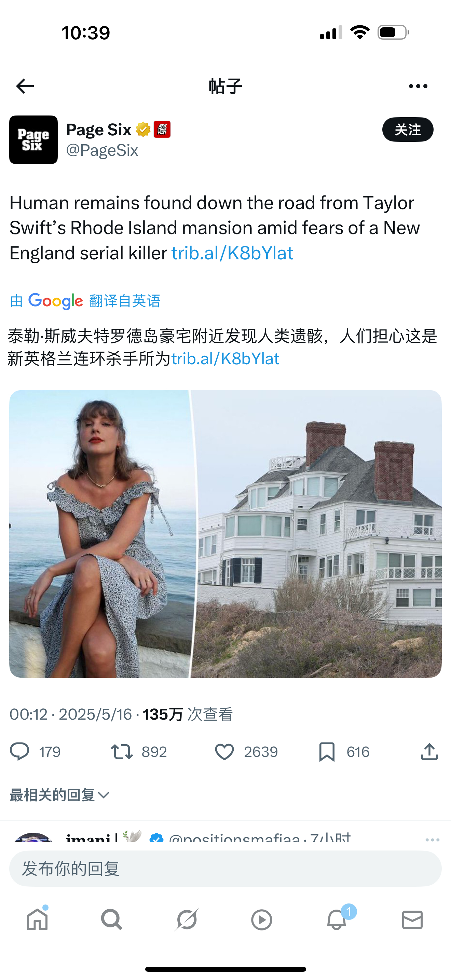Tap the 发布你的回复 reply field
This screenshot has height=980, width=451.
pyautogui.click(x=225, y=869)
